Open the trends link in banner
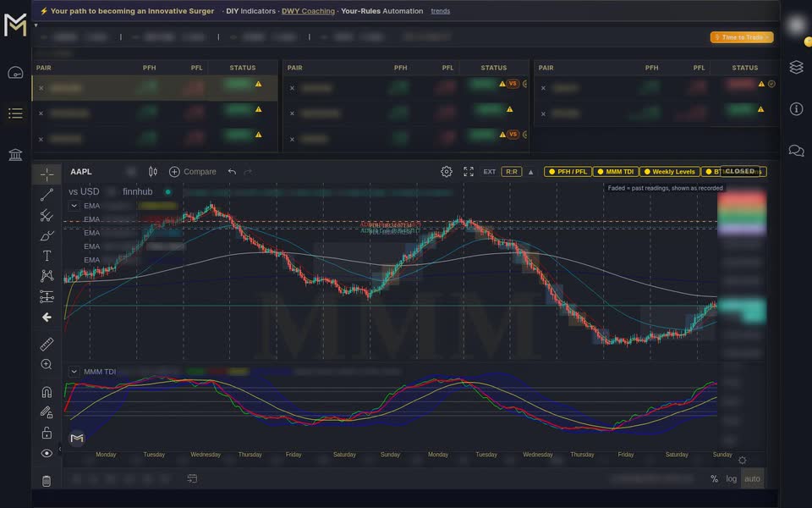Screen dimensions: 812x508 (440, 11)
